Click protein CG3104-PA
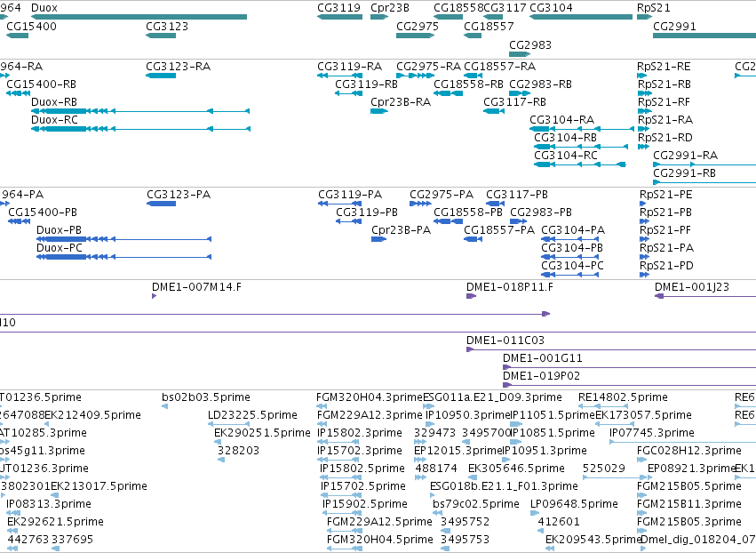 (573, 230)
